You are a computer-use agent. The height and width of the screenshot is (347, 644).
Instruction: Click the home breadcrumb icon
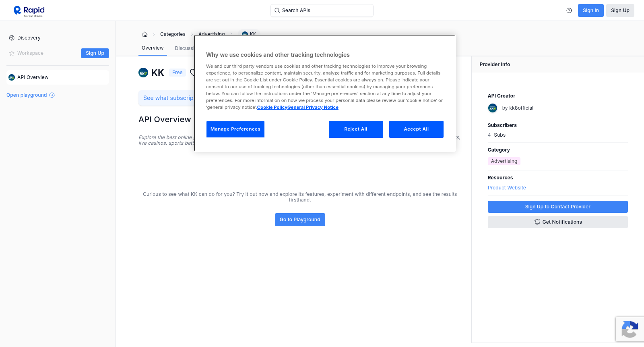tap(145, 34)
